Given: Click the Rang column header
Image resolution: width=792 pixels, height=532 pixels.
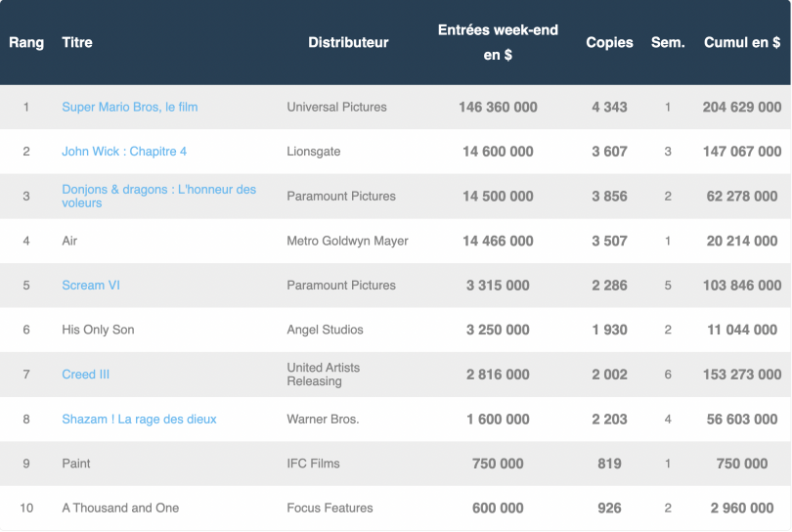Looking at the screenshot, I should pyautogui.click(x=26, y=42).
